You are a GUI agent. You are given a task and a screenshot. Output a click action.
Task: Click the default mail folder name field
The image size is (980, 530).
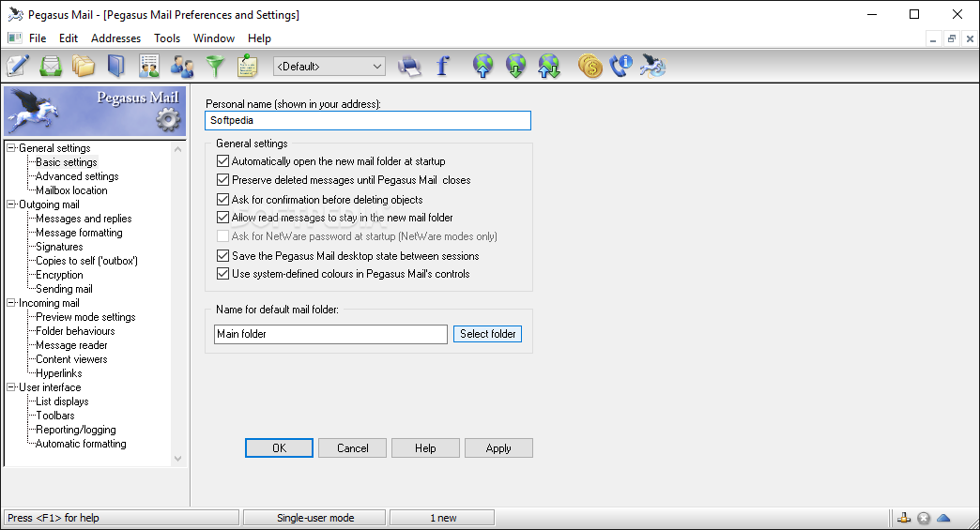pos(330,334)
